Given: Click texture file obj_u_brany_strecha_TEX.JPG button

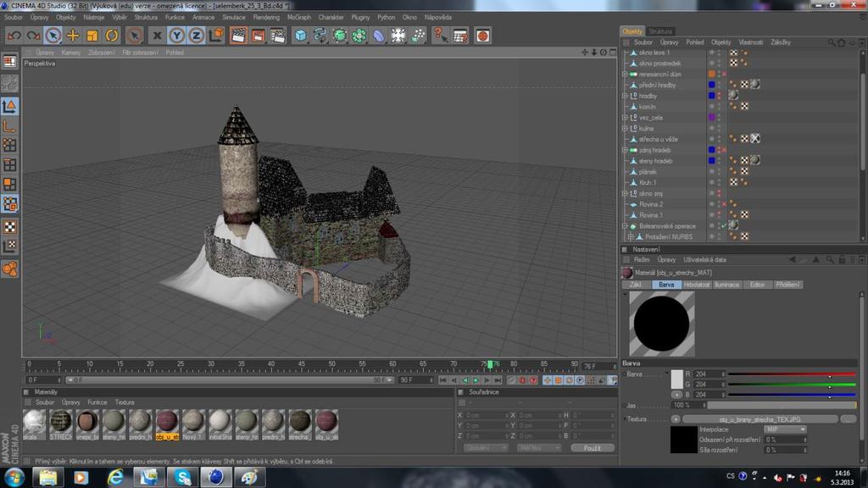Looking at the screenshot, I should (760, 419).
